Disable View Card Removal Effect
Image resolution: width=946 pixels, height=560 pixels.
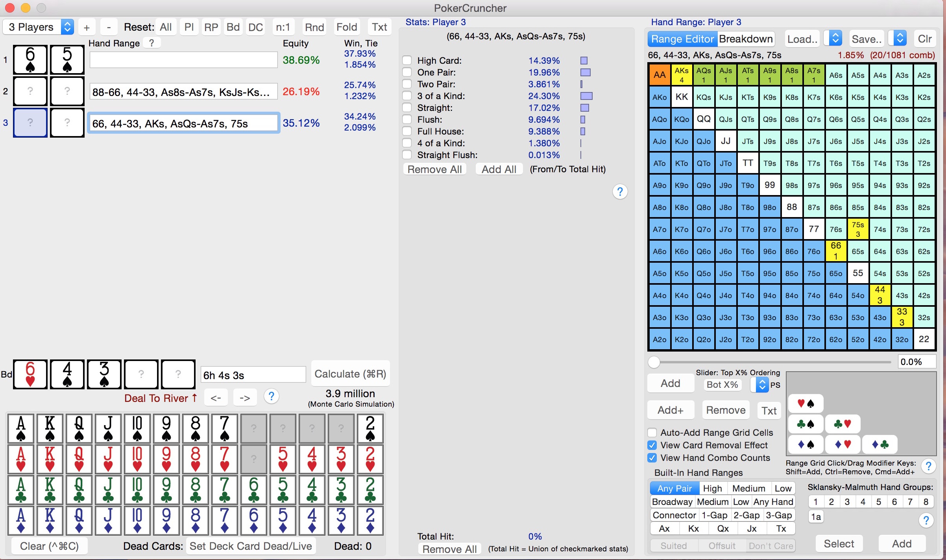coord(652,445)
